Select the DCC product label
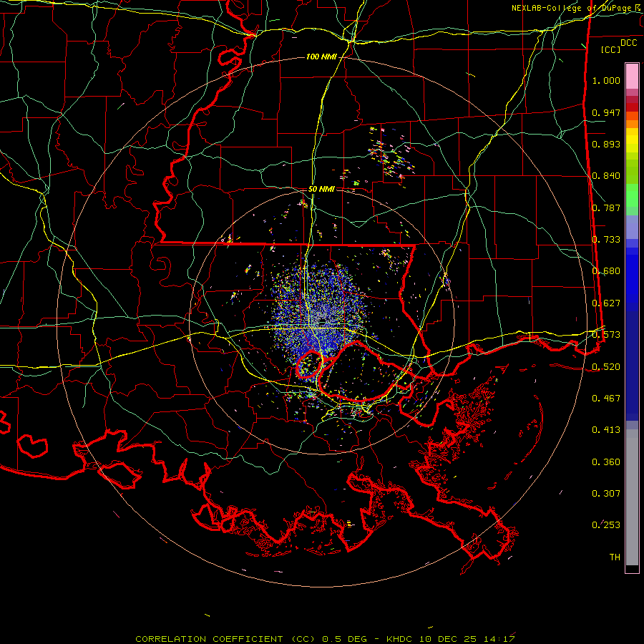Screen dimensions: 644x644 [x=628, y=43]
